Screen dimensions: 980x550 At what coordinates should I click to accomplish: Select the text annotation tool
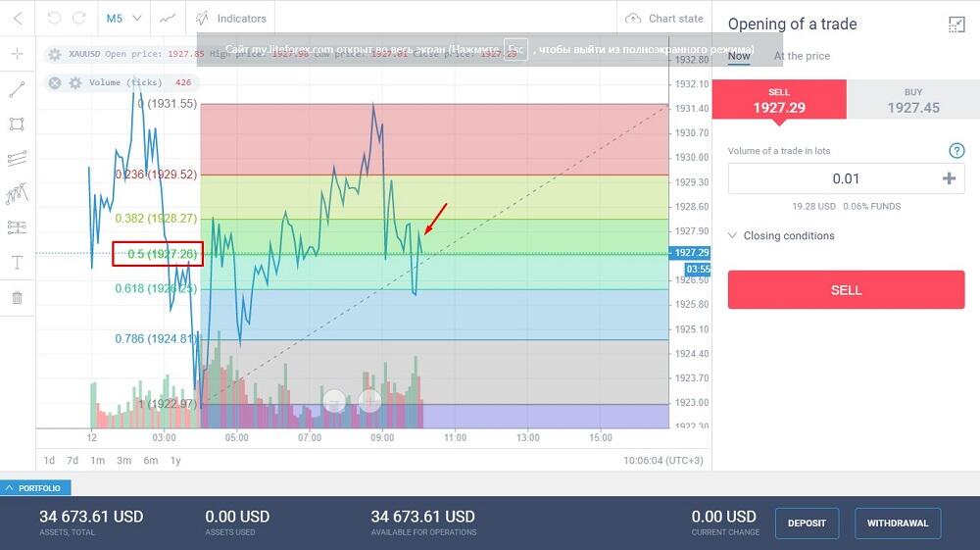[17, 263]
